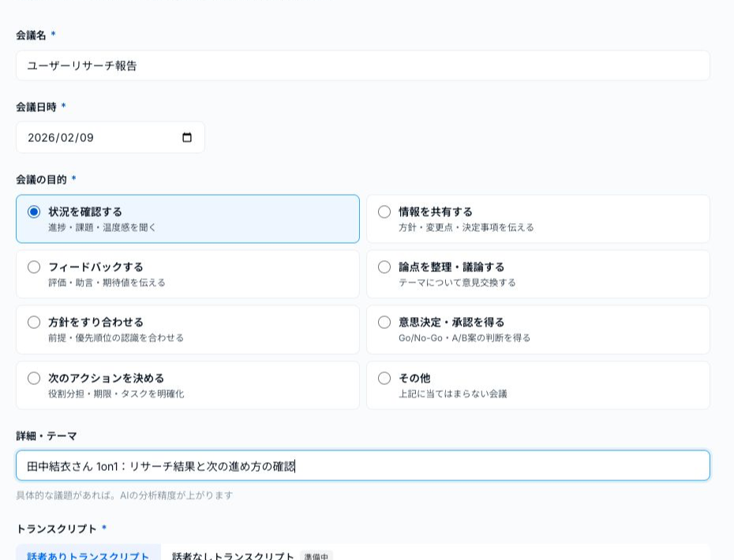
Task: Pick 意思決定・承認を得る as meeting purpose
Action: tap(384, 323)
